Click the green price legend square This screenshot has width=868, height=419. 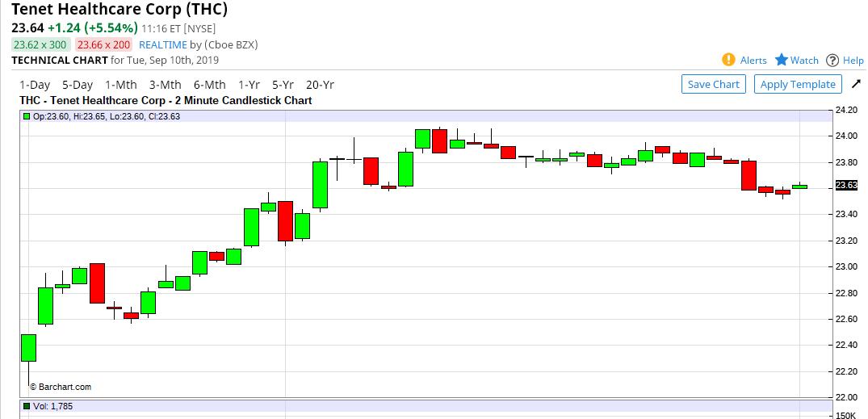coord(26,116)
